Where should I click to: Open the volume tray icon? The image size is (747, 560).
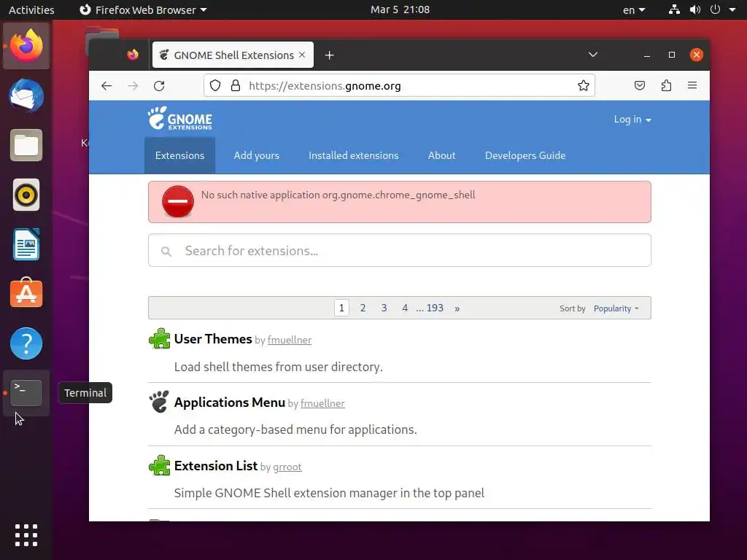(695, 9)
